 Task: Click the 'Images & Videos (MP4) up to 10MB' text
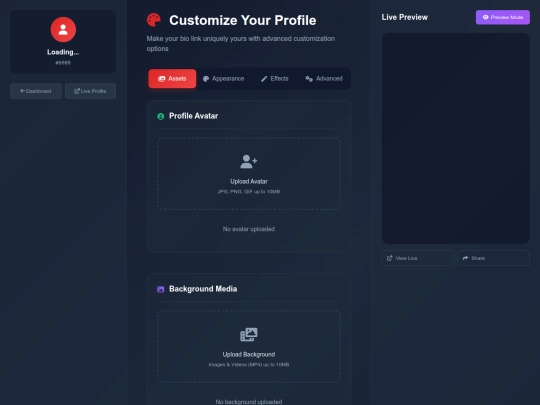249,364
